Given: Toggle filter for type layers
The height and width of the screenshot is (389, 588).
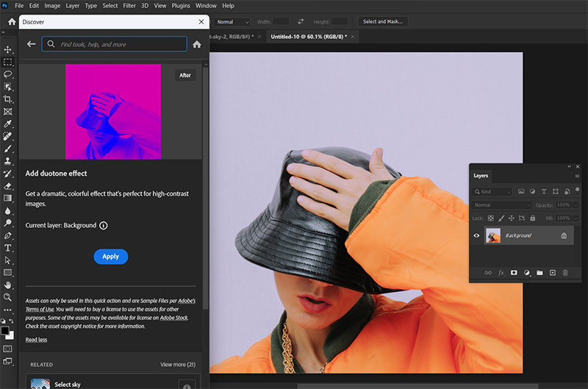Looking at the screenshot, I should point(544,192).
